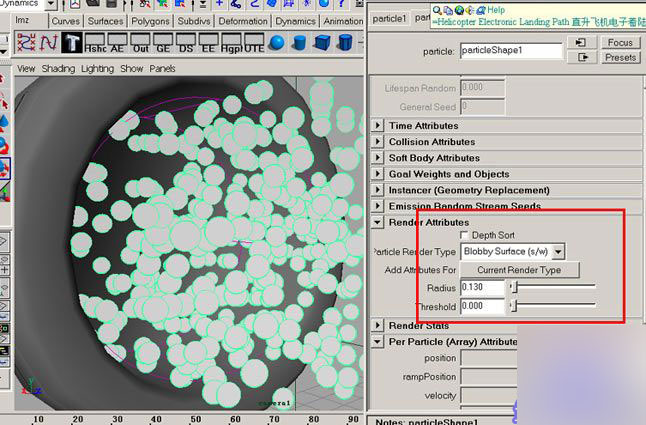Expand Emission Random Stream Seeds section
Viewport: 646px width, 425px height.
pyautogui.click(x=377, y=206)
